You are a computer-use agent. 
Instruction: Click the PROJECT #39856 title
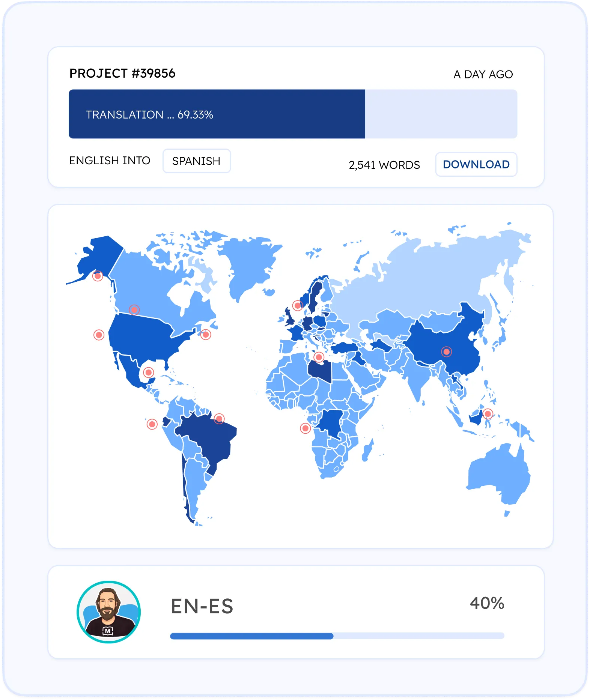coord(122,74)
